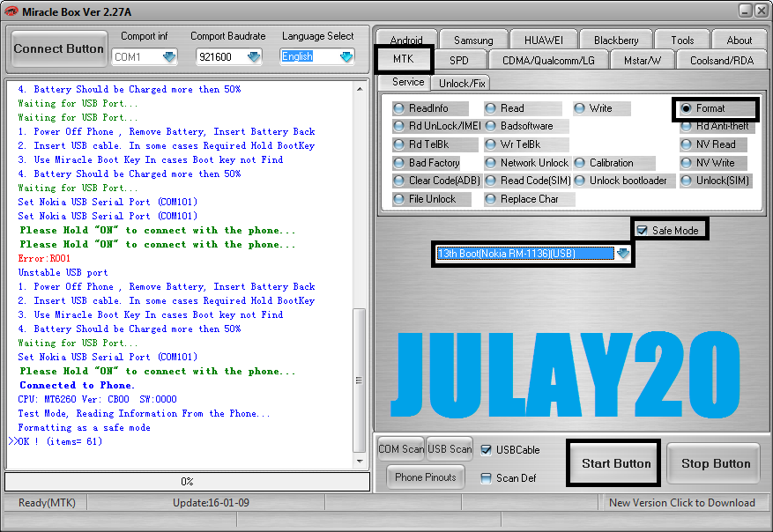Expand the Language Select dropdown arrow
The width and height of the screenshot is (773, 532).
pos(346,57)
